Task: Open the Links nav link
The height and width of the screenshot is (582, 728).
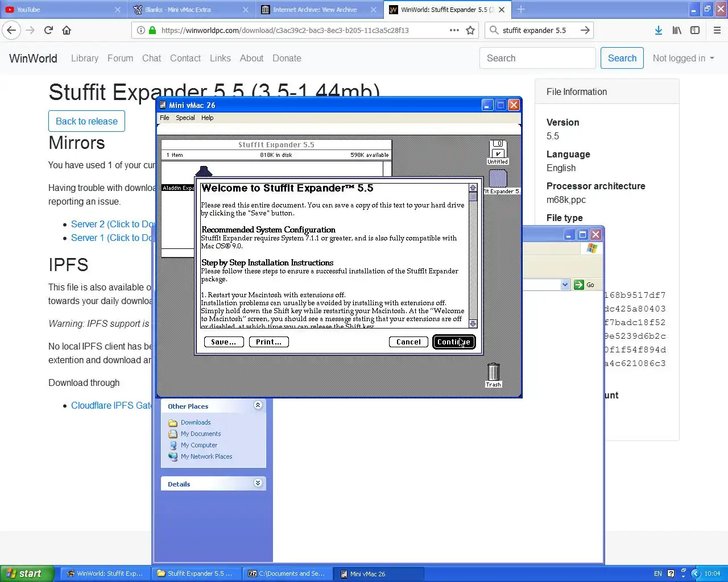Action: coord(220,58)
